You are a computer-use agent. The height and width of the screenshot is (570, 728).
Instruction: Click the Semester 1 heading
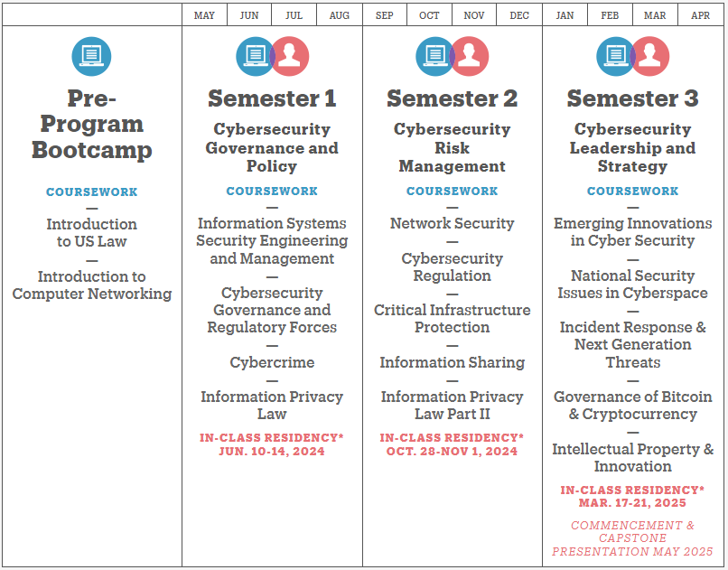272,98
